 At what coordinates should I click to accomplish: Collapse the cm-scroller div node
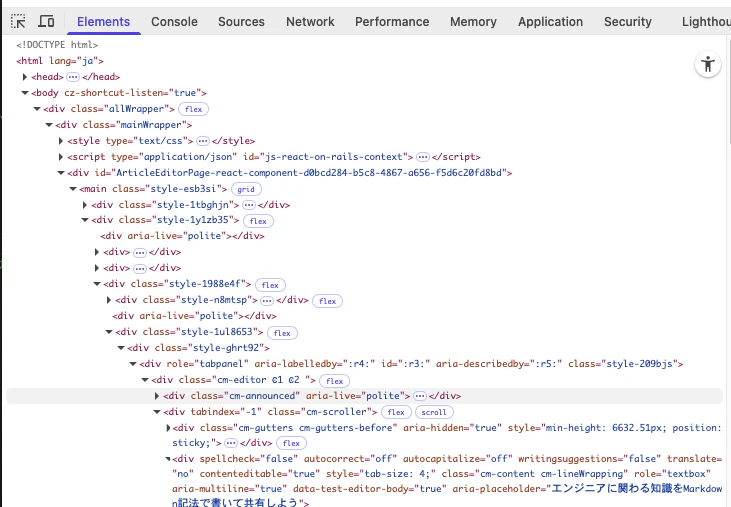157,411
